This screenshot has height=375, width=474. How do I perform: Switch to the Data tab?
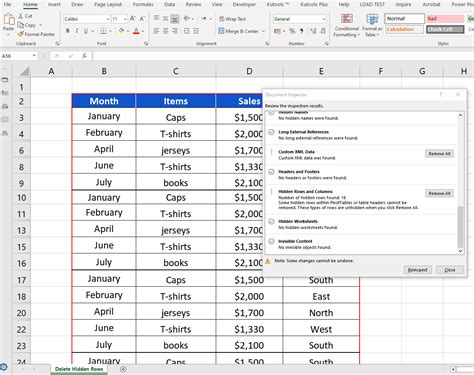[170, 4]
